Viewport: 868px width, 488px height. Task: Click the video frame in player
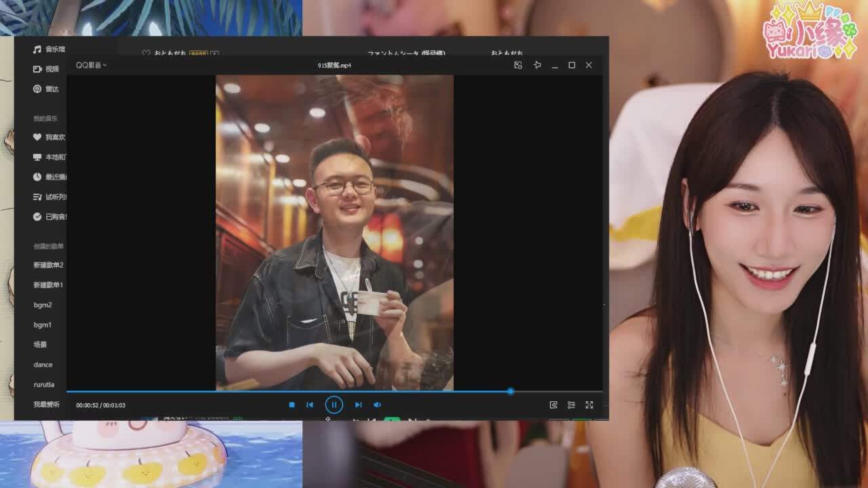334,232
